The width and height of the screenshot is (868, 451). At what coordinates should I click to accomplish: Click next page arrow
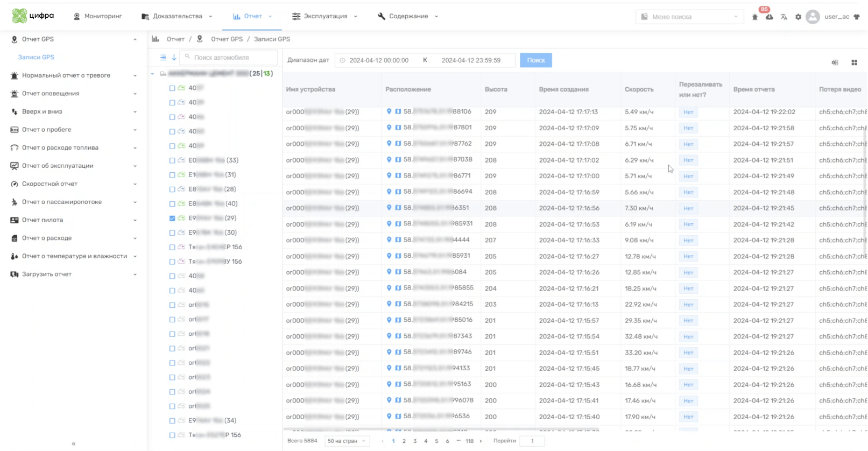point(481,441)
